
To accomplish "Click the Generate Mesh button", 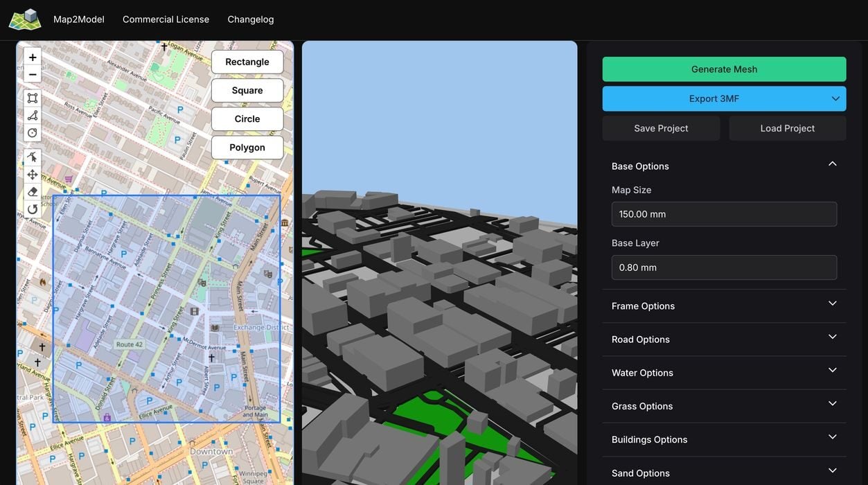I will pyautogui.click(x=724, y=69).
